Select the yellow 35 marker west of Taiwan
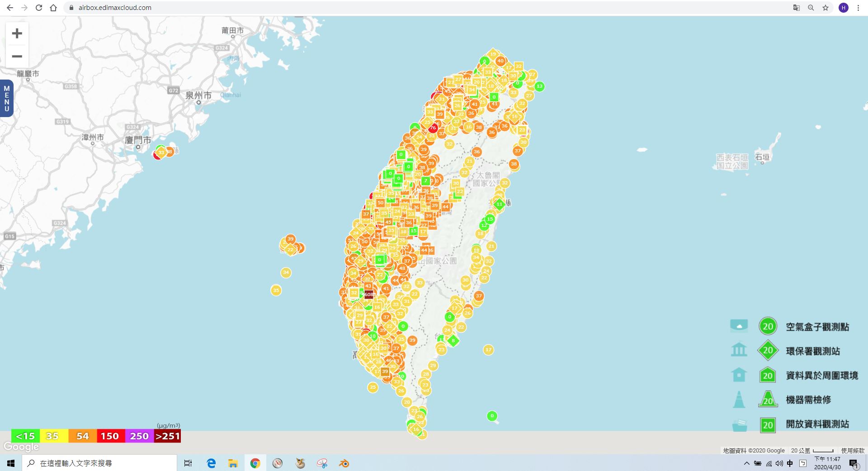Viewport: 868px width, 471px height. [x=276, y=290]
